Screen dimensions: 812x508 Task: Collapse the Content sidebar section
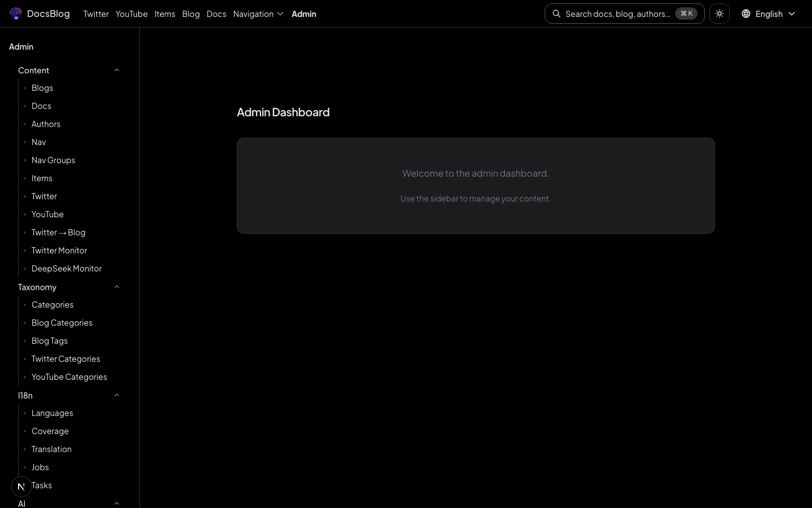(x=117, y=70)
